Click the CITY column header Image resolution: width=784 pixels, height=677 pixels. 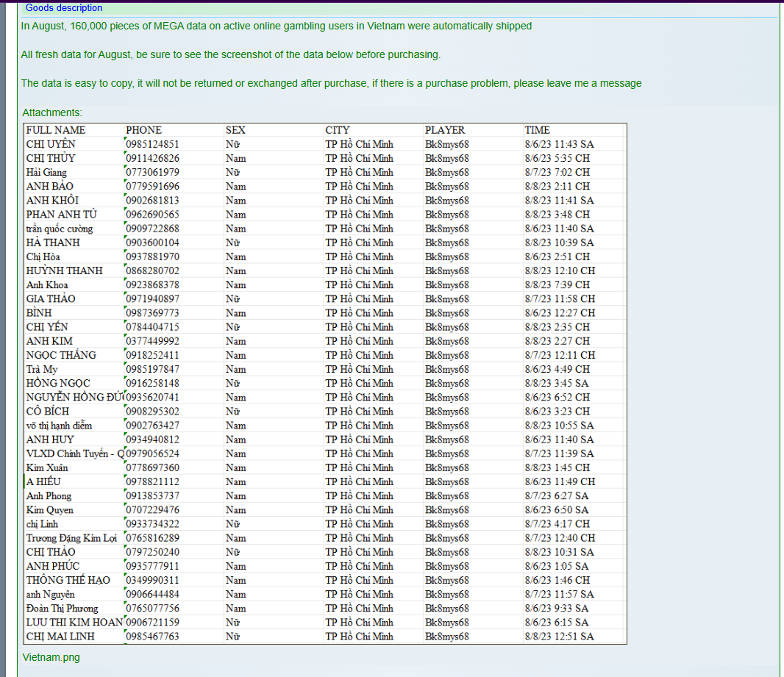(x=338, y=130)
